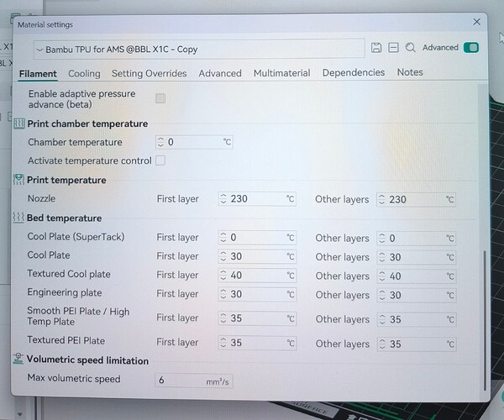The height and width of the screenshot is (420, 504).
Task: Click the Material settings window title
Action: pyautogui.click(x=45, y=24)
